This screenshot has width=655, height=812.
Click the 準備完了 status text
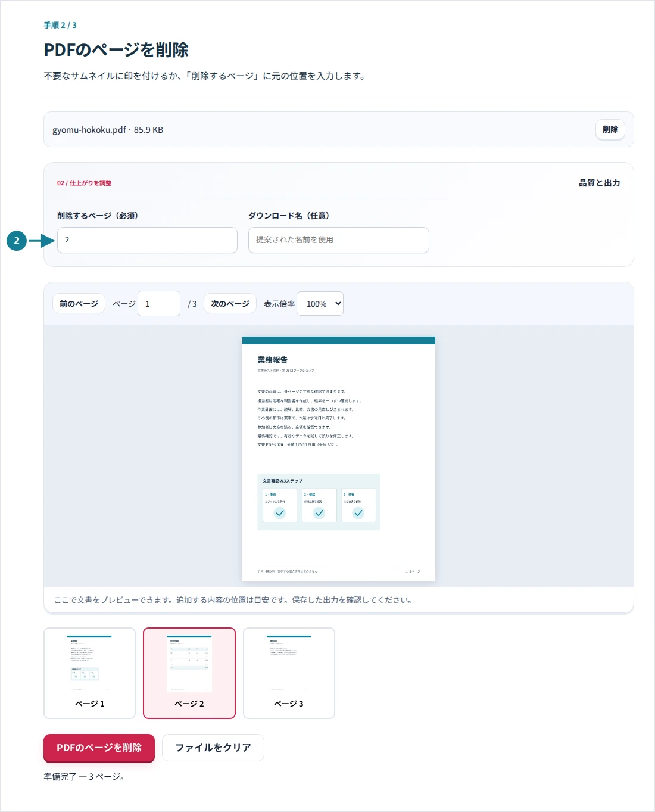pyautogui.click(x=84, y=777)
